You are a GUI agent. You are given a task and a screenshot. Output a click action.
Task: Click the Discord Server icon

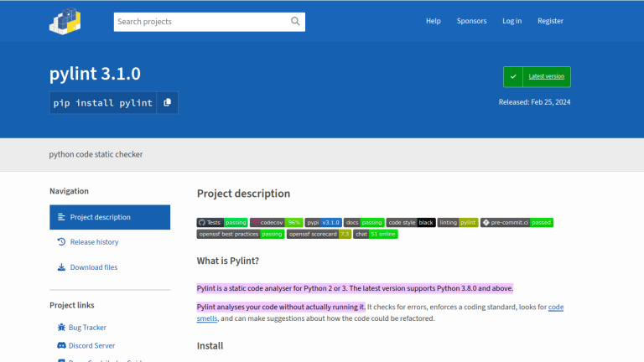pyautogui.click(x=61, y=345)
